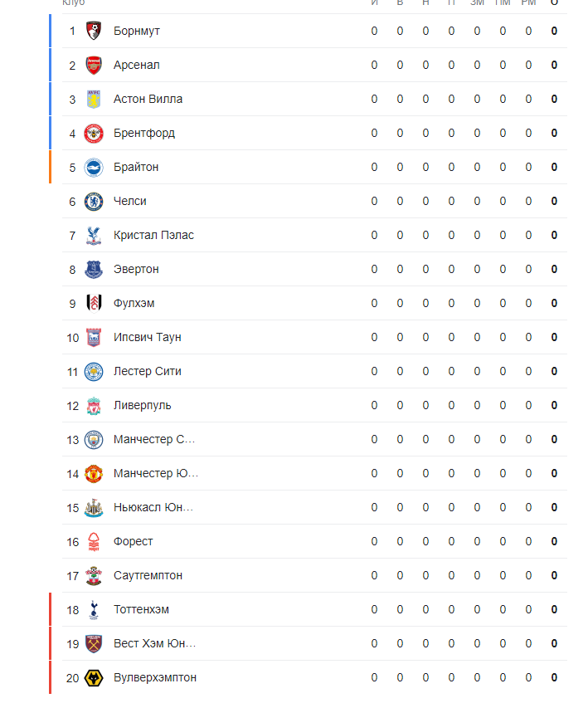Click the Brentford bee crest

pyautogui.click(x=94, y=133)
